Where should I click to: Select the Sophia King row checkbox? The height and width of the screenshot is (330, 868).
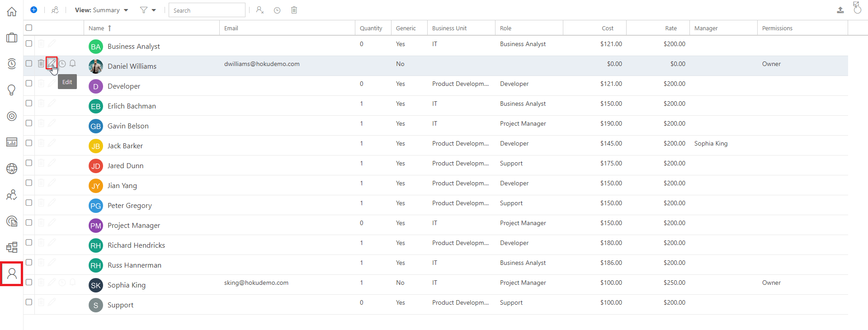(29, 282)
